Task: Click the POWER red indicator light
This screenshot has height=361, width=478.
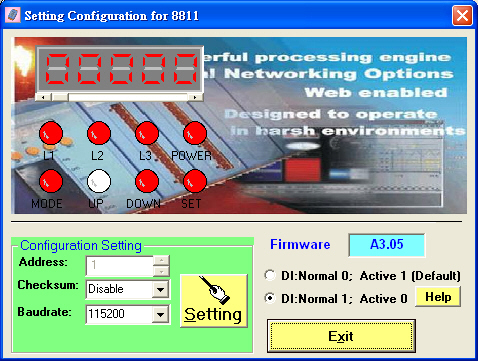Action: 195,133
